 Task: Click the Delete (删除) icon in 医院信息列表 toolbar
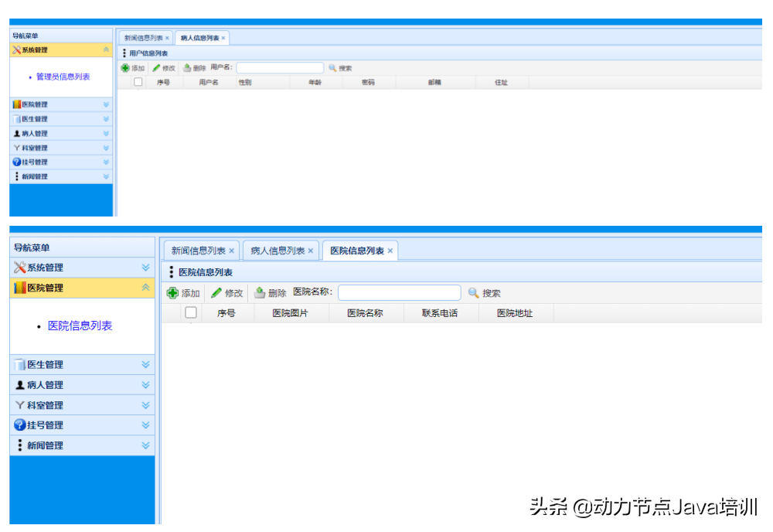click(x=262, y=293)
